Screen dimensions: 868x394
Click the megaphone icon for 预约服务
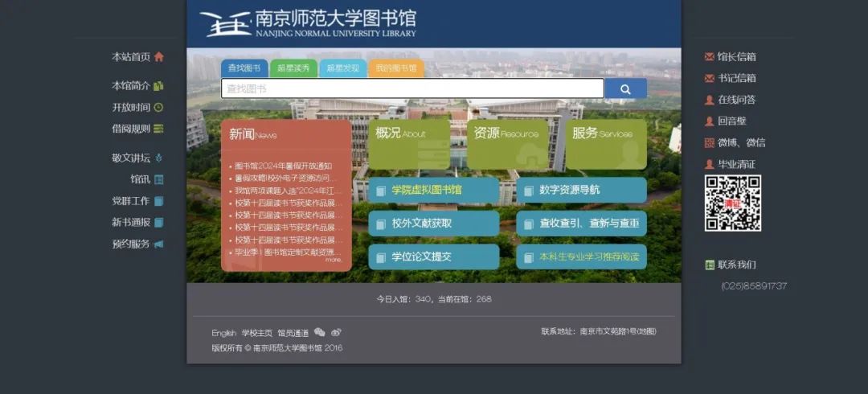click(159, 244)
